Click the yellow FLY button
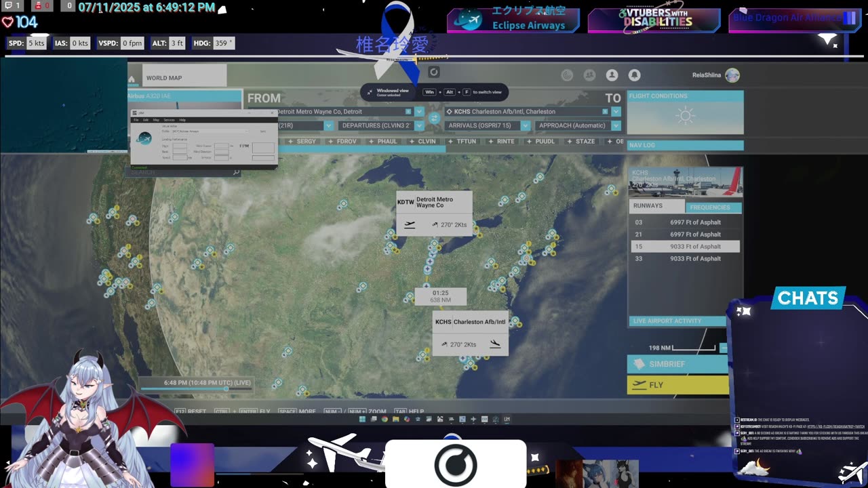Screen dimensions: 868x488 [x=677, y=385]
